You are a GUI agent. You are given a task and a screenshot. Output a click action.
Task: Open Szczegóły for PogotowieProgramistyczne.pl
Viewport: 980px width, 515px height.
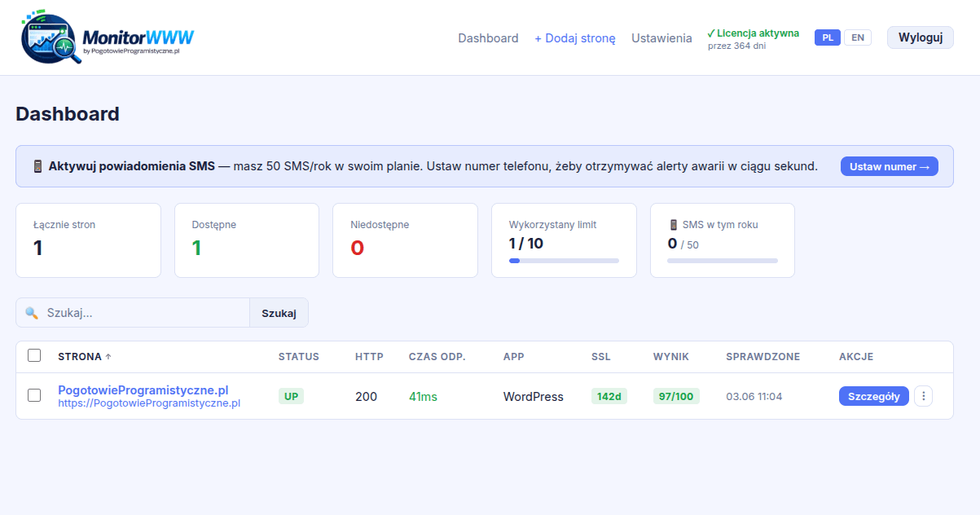click(874, 396)
